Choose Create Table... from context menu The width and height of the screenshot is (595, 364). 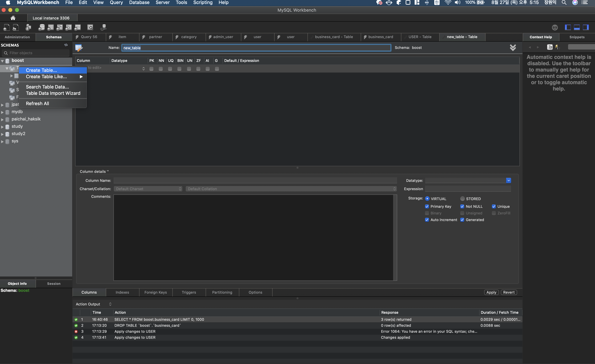(x=41, y=70)
